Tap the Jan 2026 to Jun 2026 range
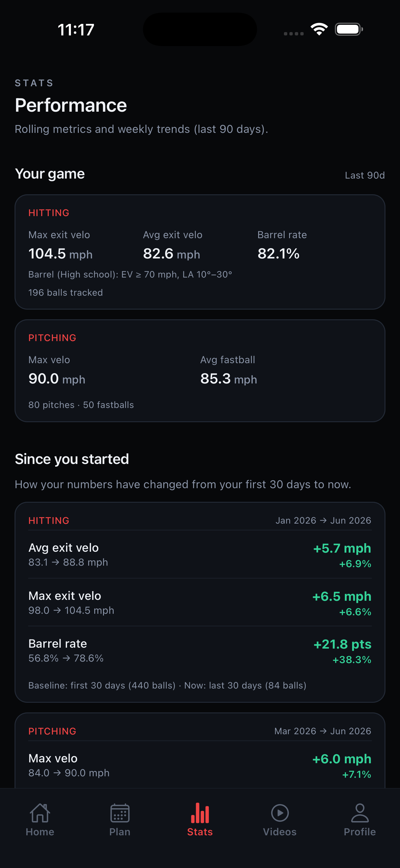The width and height of the screenshot is (400, 868). [x=323, y=521]
